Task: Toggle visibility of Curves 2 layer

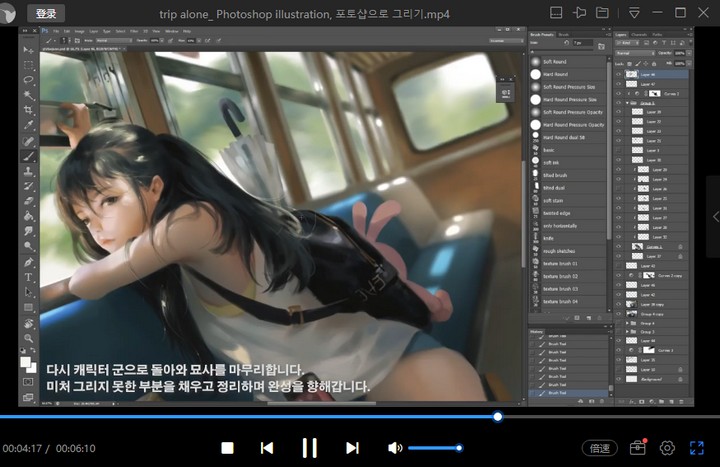Action: [x=619, y=94]
